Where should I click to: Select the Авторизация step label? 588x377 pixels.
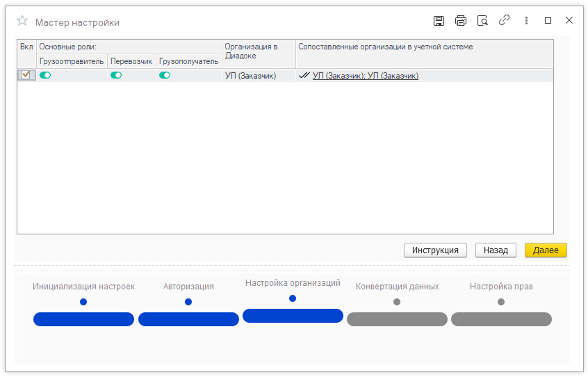tap(188, 287)
